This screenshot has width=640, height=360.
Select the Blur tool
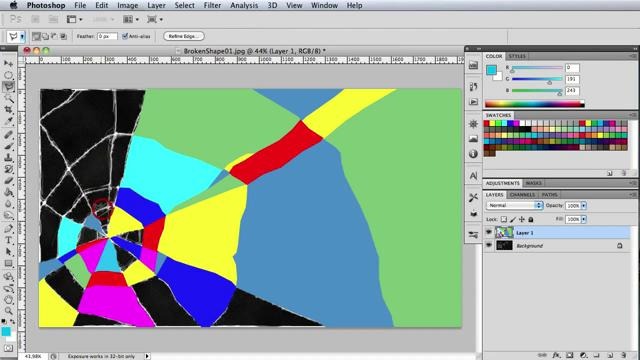coord(8,204)
